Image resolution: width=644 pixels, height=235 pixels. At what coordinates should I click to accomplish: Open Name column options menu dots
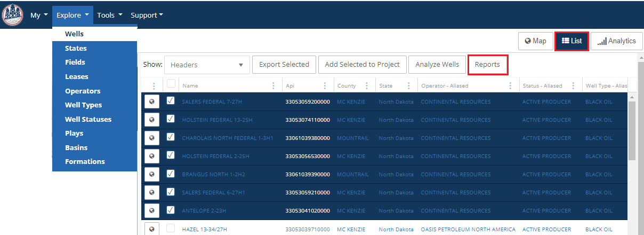(x=274, y=85)
